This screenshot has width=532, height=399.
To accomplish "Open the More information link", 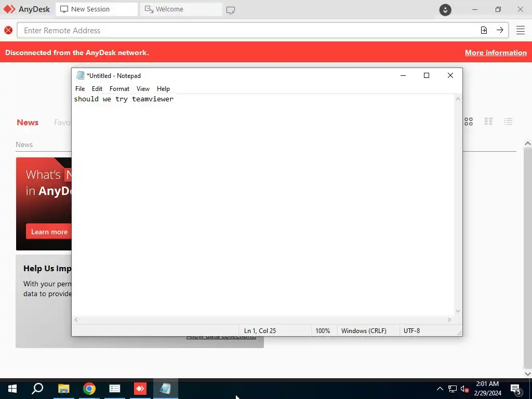I will 496,52.
